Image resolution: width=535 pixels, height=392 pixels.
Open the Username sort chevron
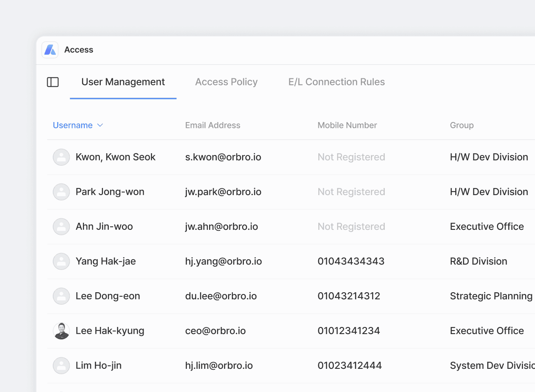click(100, 125)
